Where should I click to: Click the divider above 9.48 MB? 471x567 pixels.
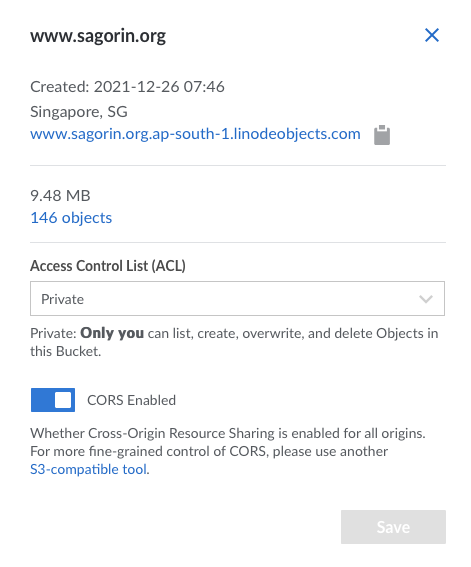pyautogui.click(x=238, y=166)
